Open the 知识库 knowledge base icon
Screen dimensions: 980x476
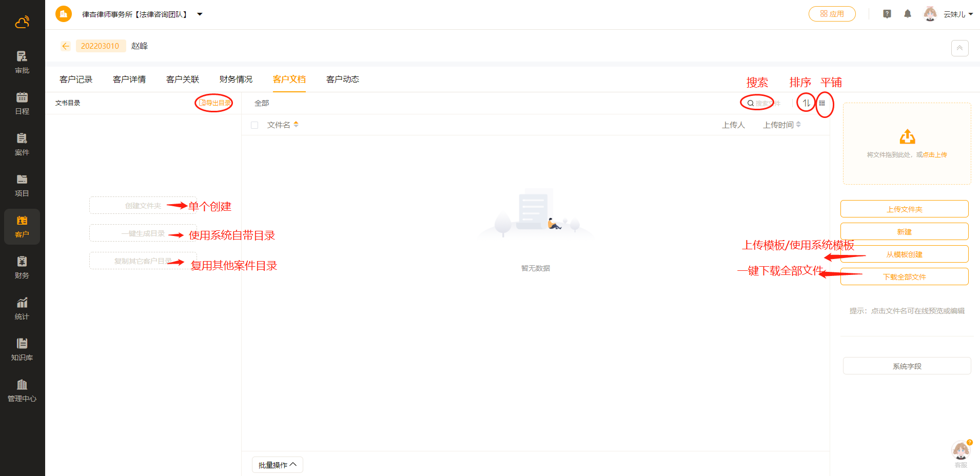click(x=22, y=349)
